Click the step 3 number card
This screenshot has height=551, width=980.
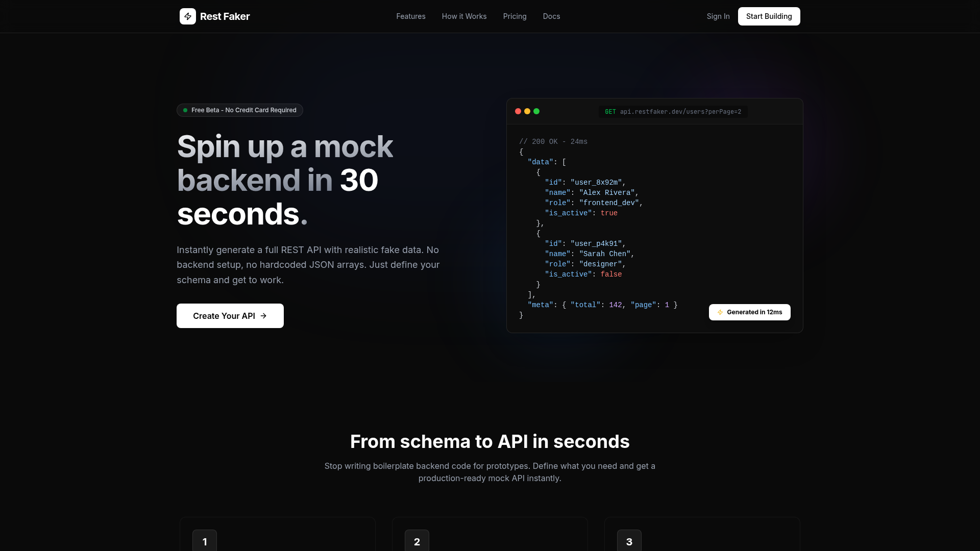point(629,541)
